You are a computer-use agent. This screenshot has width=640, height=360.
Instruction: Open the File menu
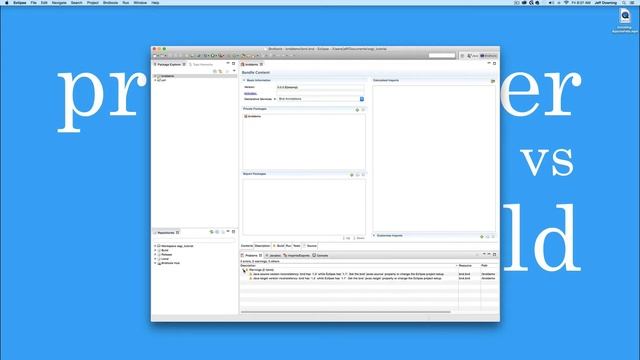tap(33, 3)
